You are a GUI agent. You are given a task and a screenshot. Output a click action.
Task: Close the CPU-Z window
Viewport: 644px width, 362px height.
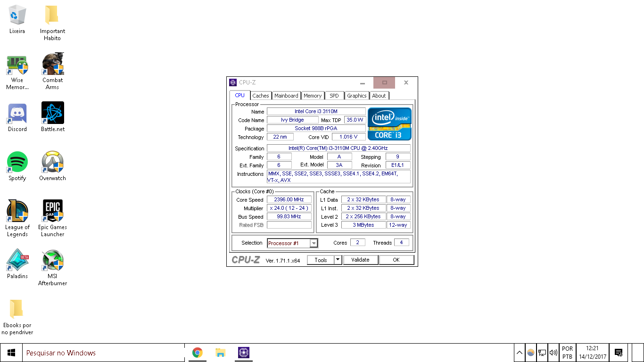(x=406, y=82)
